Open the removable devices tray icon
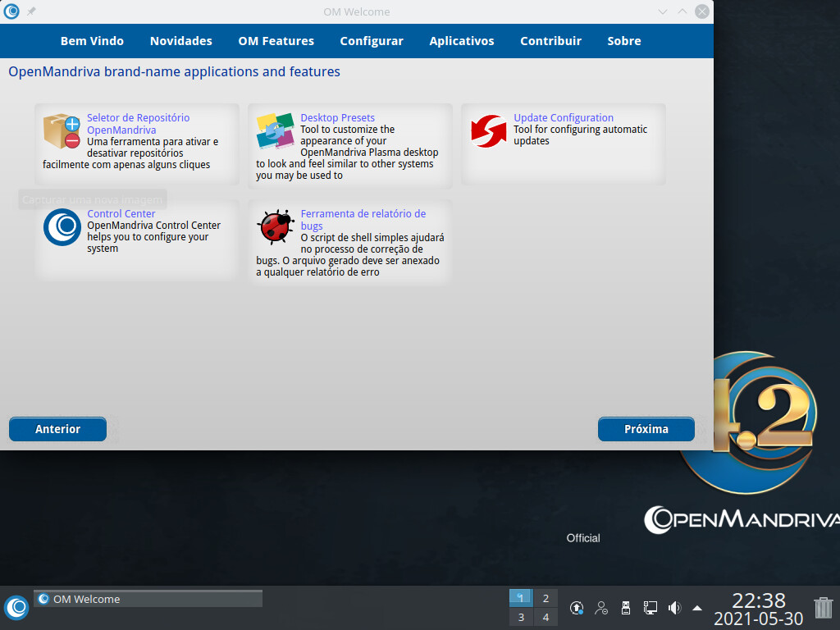840x630 pixels. tap(625, 608)
